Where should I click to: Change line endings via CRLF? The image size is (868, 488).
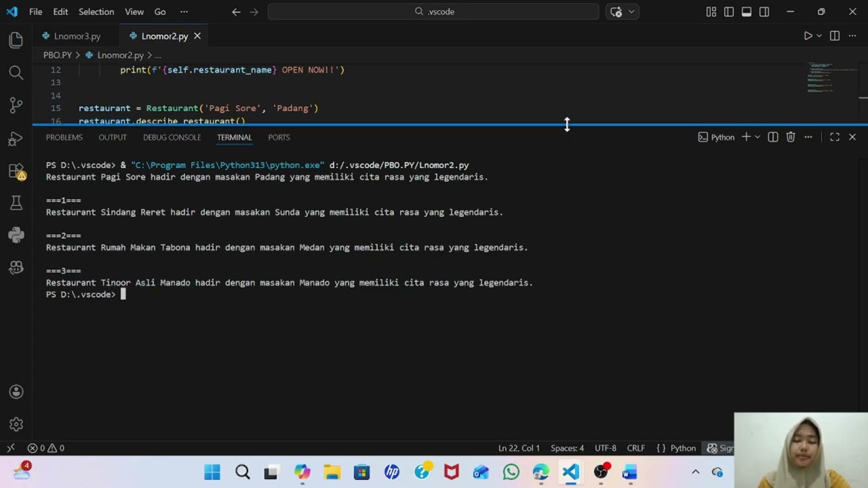point(636,448)
